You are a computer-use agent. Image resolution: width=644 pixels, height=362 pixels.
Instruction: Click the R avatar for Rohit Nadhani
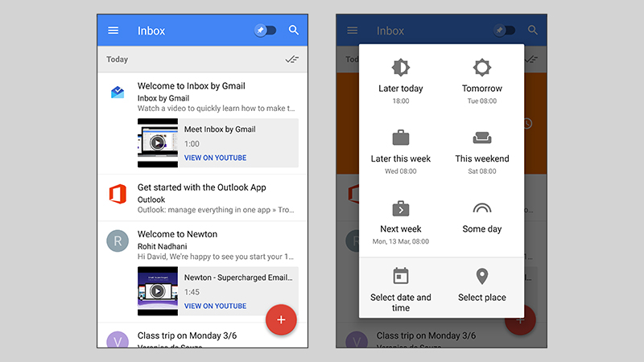pos(118,241)
